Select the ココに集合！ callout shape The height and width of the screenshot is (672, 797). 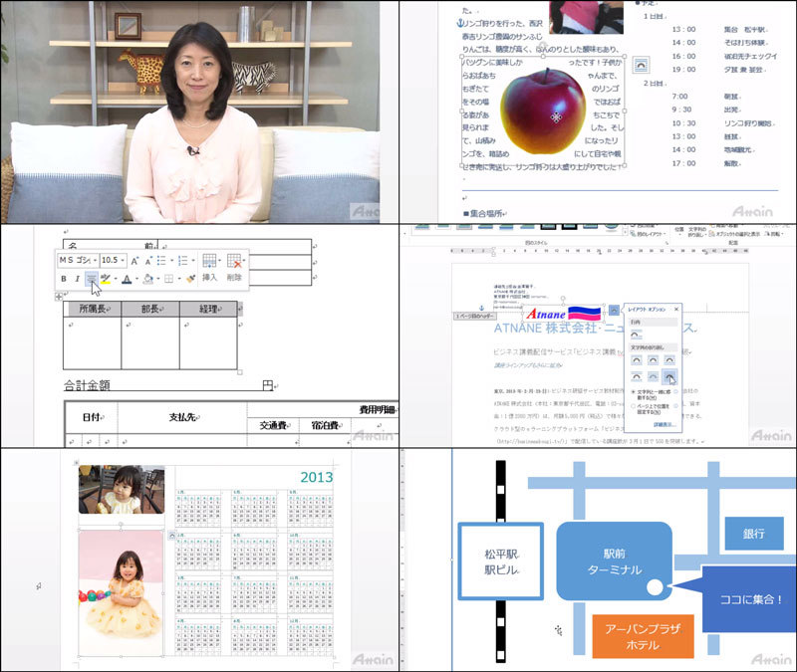750,599
